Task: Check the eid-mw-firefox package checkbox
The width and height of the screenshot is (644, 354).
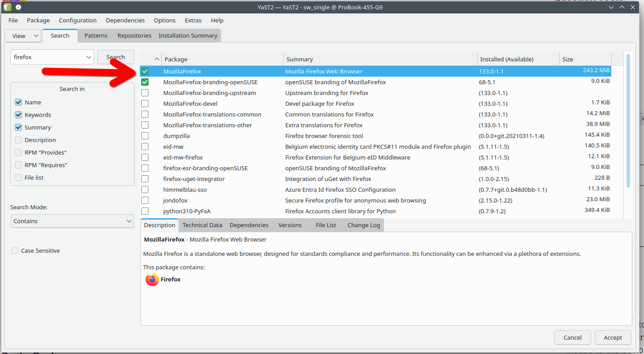Action: point(145,157)
